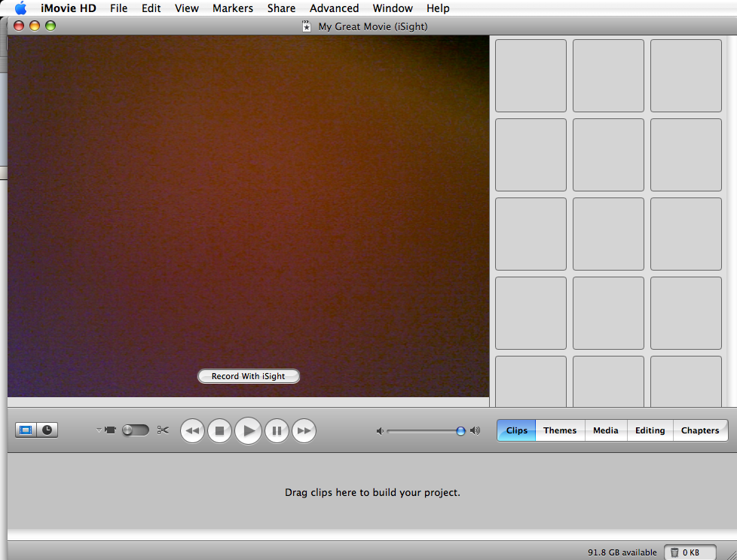Toggle the camera/edit mode switch
This screenshot has width=737, height=560.
136,430
